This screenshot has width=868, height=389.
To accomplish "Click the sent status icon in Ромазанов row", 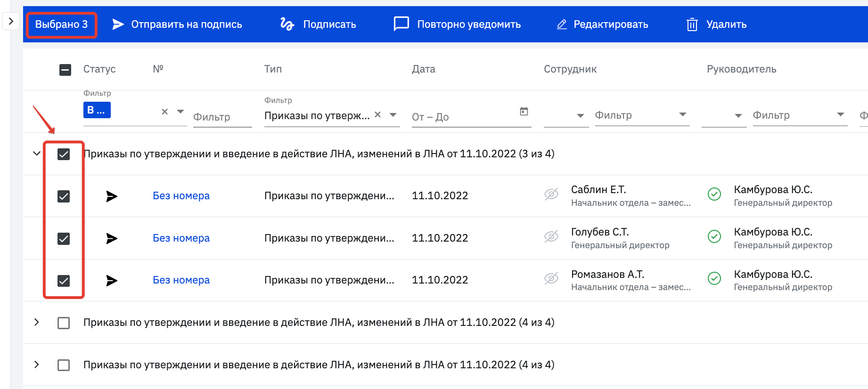I will (x=112, y=281).
